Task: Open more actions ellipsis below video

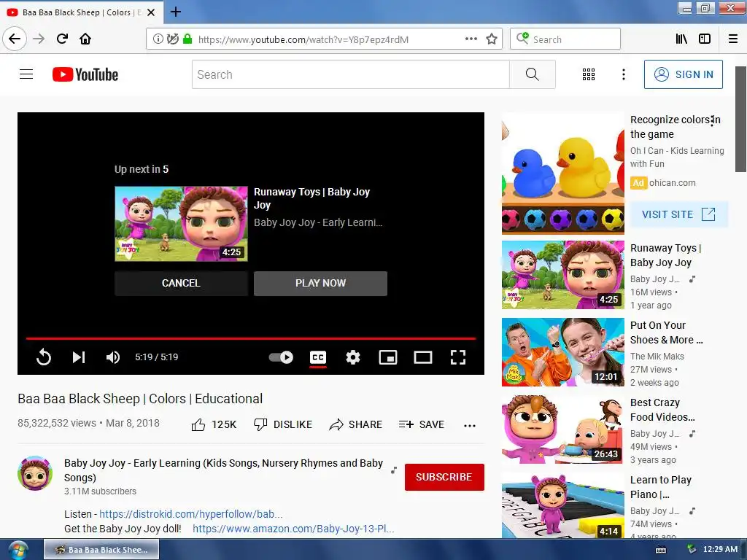Action: 470,426
